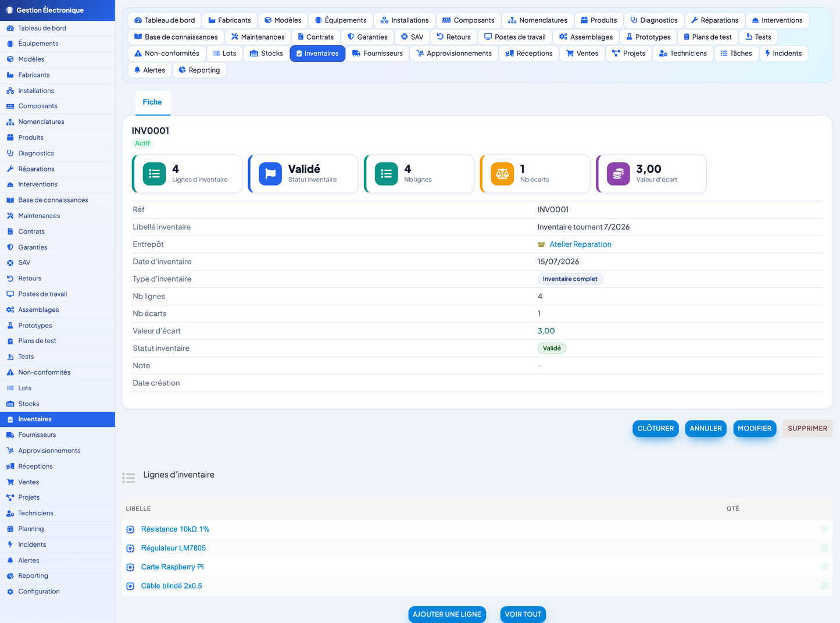Click the ANNULER button
The image size is (840, 623).
[706, 429]
